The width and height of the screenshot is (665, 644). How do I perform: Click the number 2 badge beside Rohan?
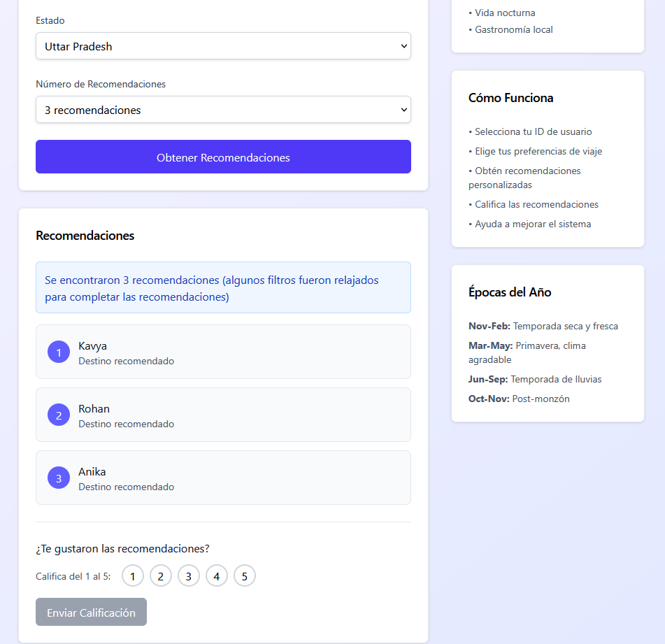(x=59, y=415)
